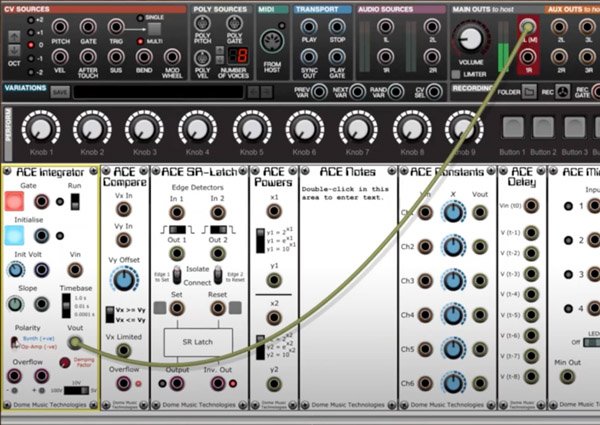
Task: Toggle the SR-Latch In 1 edge selector
Action: [177, 230]
